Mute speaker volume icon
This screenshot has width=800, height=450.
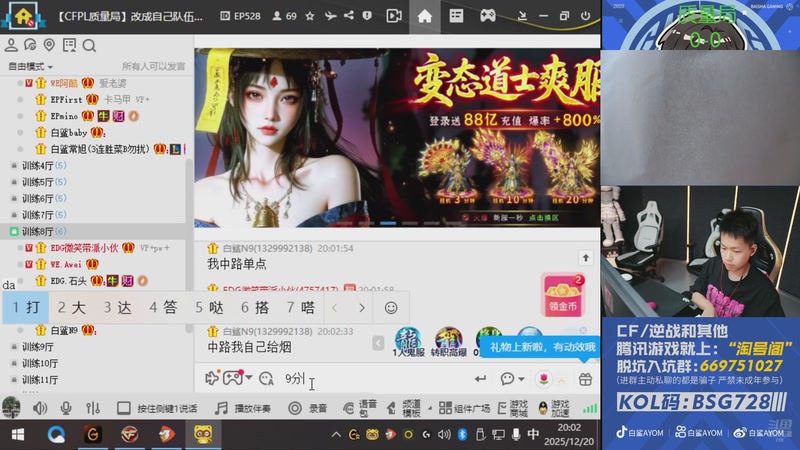point(39,408)
